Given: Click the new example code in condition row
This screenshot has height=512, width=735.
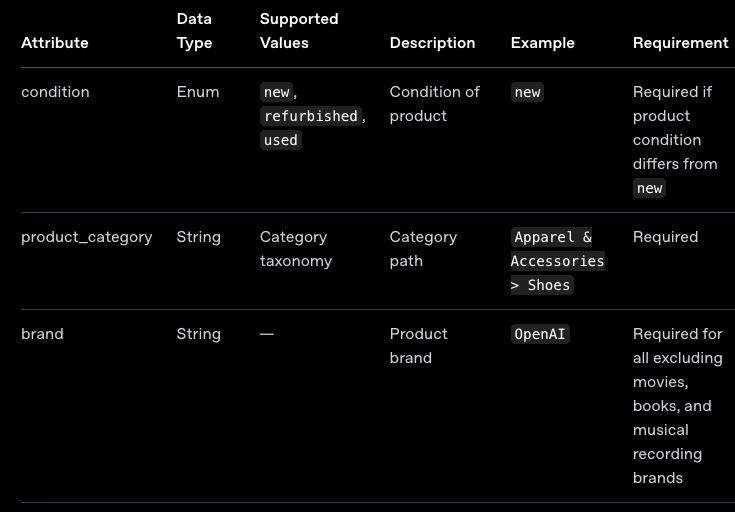Looking at the screenshot, I should (x=527, y=92).
